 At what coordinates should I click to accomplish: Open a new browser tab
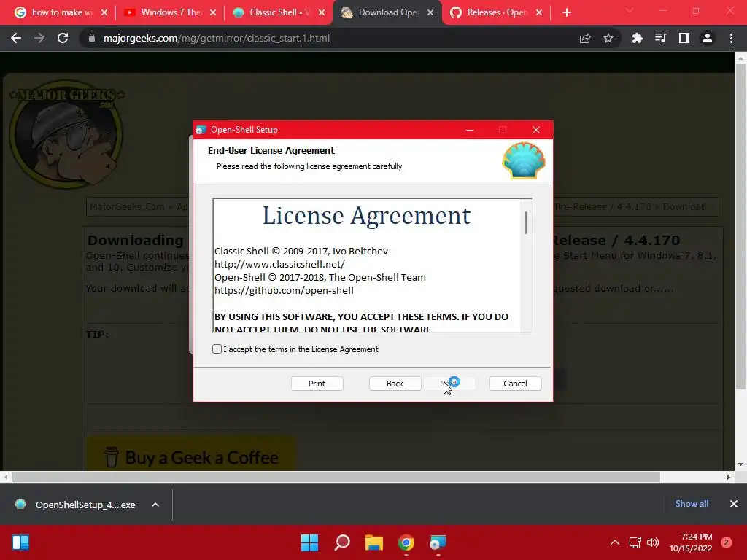[566, 12]
